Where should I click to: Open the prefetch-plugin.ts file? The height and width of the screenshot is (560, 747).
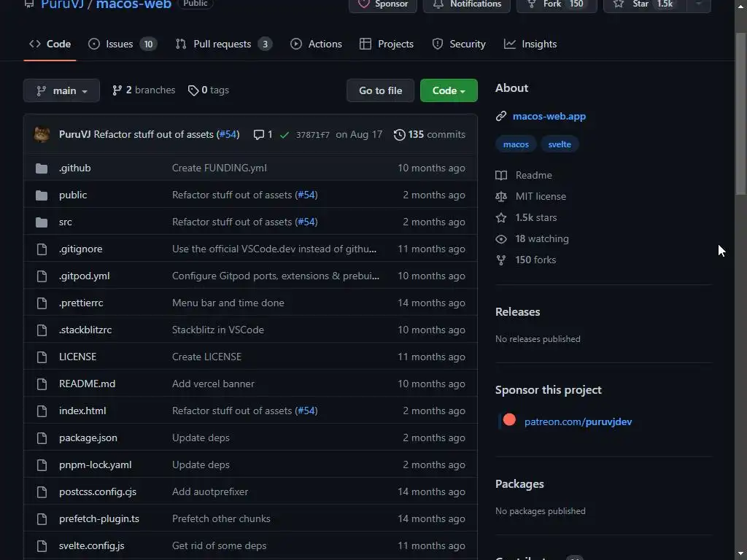99,519
